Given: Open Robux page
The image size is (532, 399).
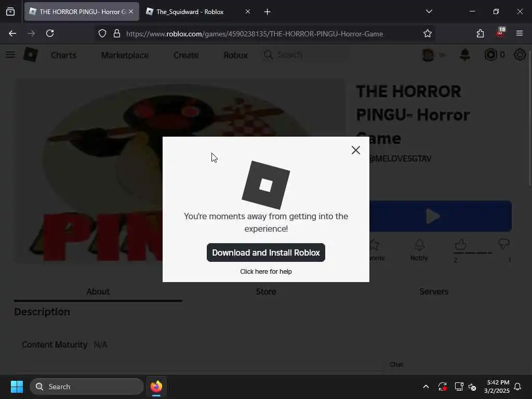Looking at the screenshot, I should pos(235,55).
